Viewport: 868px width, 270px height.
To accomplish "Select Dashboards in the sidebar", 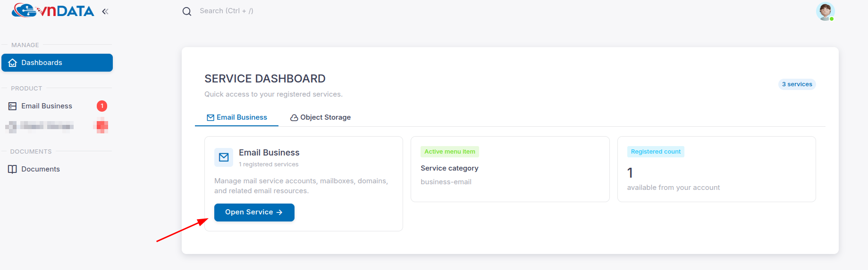I will (57, 63).
